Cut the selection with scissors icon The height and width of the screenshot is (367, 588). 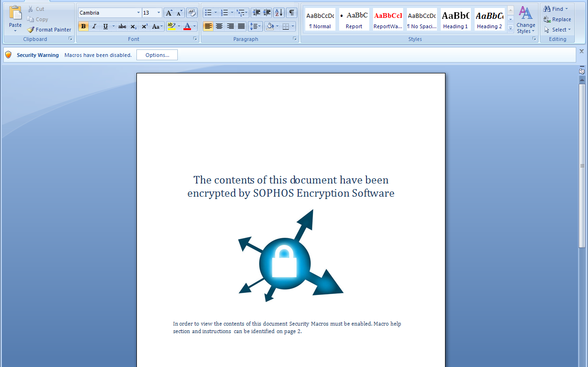coord(36,9)
